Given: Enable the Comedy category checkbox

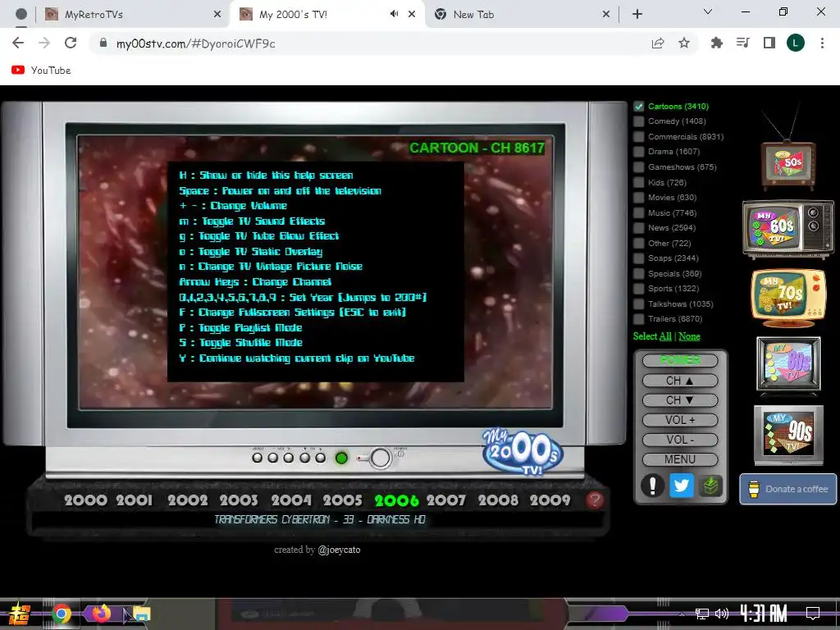Looking at the screenshot, I should 638,121.
